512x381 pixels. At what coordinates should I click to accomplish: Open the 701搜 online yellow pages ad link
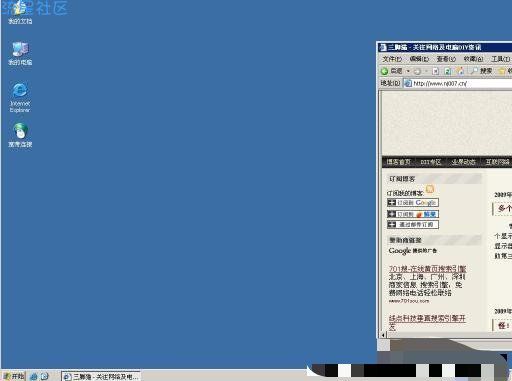427,269
